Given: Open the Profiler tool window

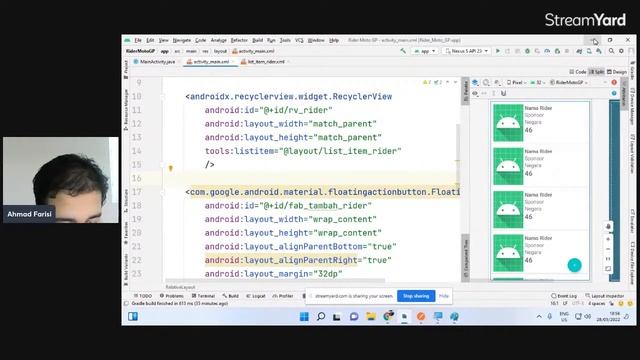Looking at the screenshot, I should [x=282, y=296].
